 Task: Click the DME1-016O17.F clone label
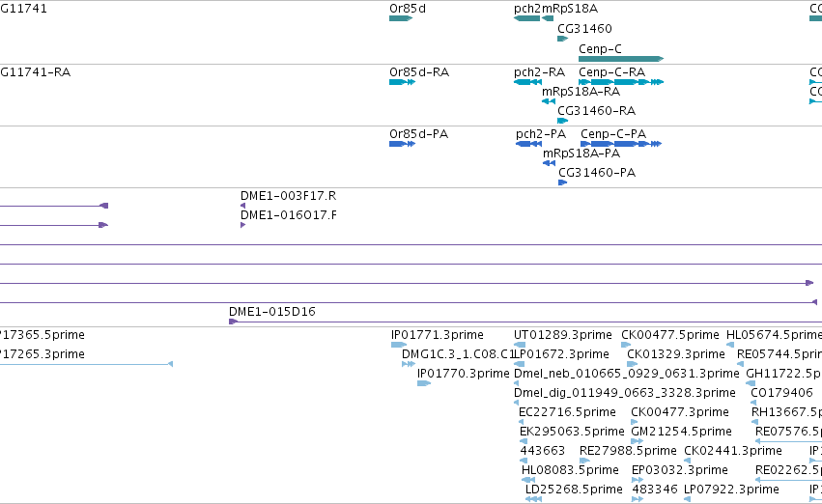289,215
